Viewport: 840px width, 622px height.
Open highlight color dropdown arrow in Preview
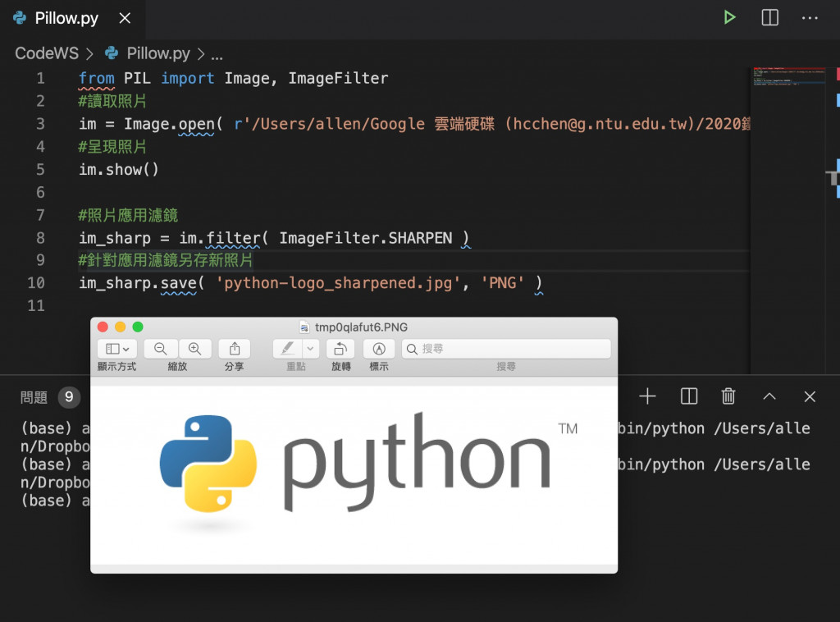point(311,349)
